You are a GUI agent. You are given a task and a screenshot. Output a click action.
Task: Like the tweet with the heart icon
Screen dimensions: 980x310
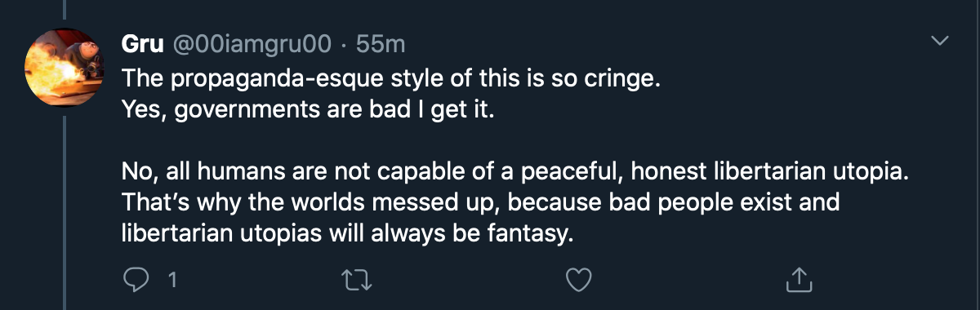tap(579, 280)
